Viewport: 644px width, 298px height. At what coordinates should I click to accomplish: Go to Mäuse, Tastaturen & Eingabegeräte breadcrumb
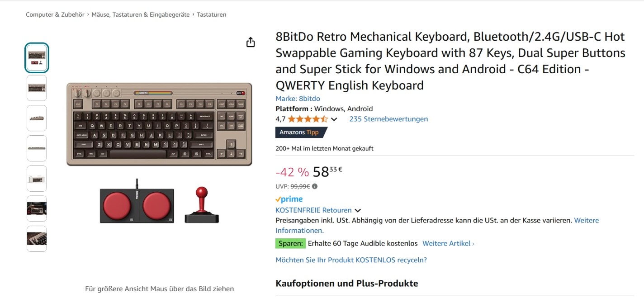pos(141,14)
